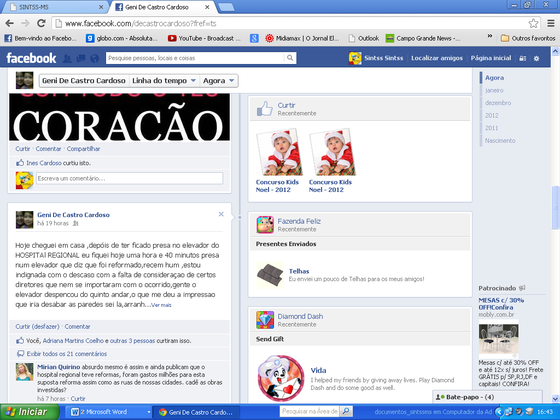Open Página inicial link
Image resolution: width=560 pixels, height=420 pixels.
491,58
